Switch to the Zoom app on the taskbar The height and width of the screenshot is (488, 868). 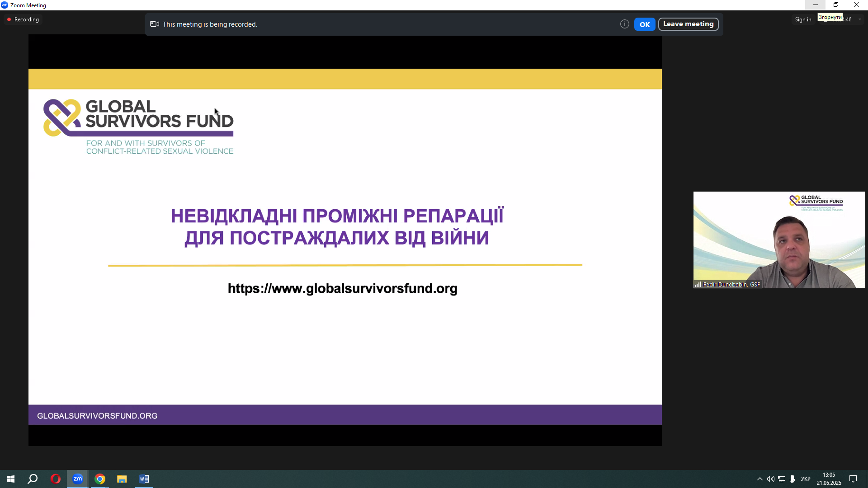[x=77, y=479]
